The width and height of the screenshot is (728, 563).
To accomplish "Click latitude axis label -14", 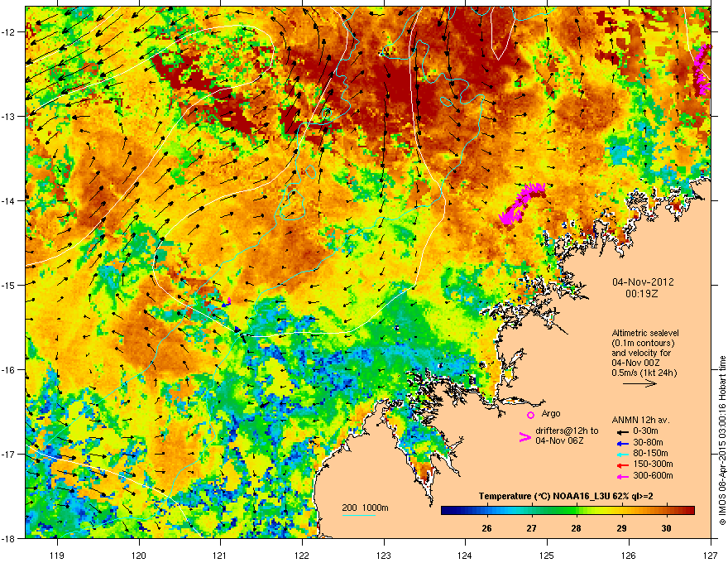I will point(9,201).
